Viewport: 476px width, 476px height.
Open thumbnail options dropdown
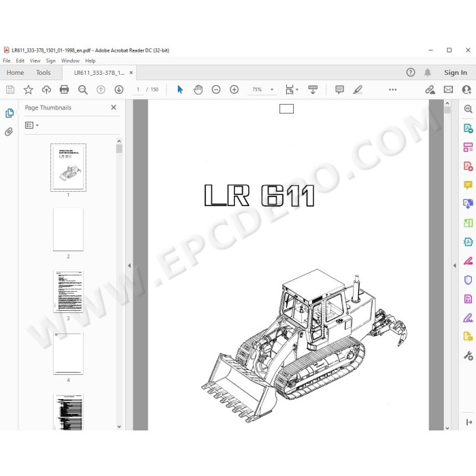(32, 125)
